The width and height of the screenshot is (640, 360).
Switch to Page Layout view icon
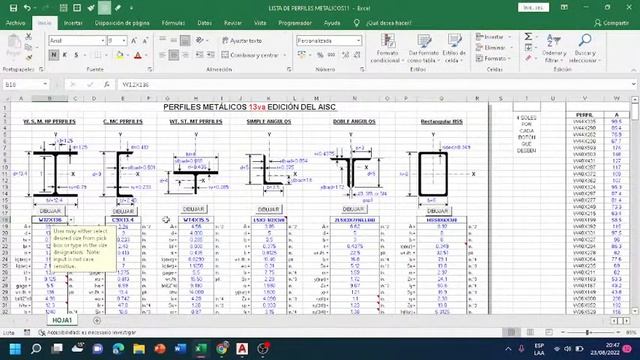click(x=530, y=333)
